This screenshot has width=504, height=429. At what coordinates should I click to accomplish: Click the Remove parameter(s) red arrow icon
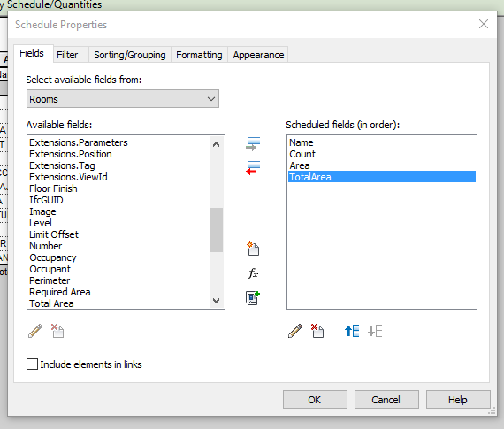253,168
